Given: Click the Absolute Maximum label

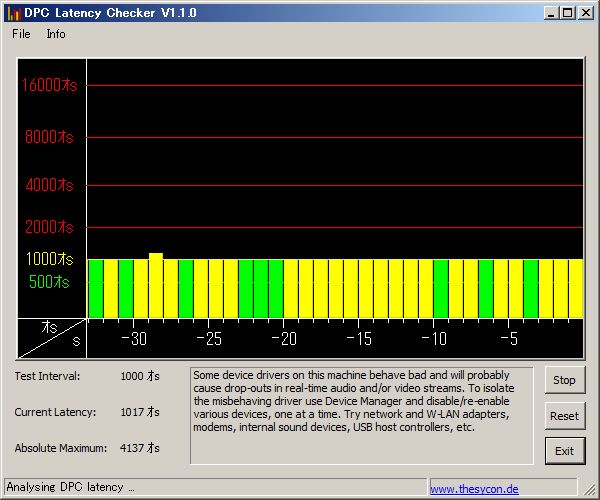Looking at the screenshot, I should point(61,448).
